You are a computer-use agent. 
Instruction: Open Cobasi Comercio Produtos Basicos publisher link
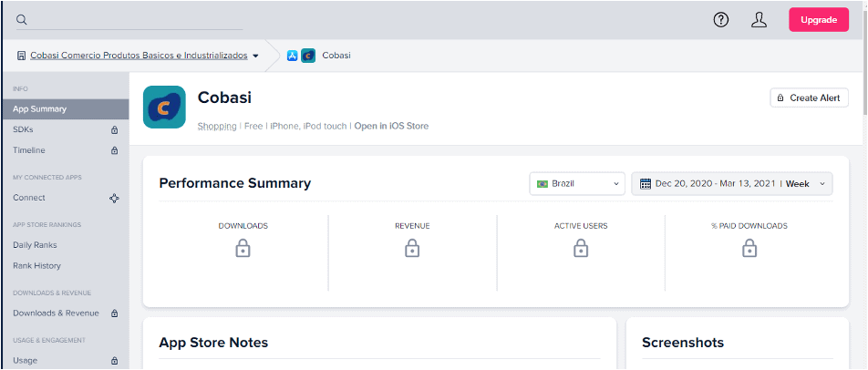(139, 56)
